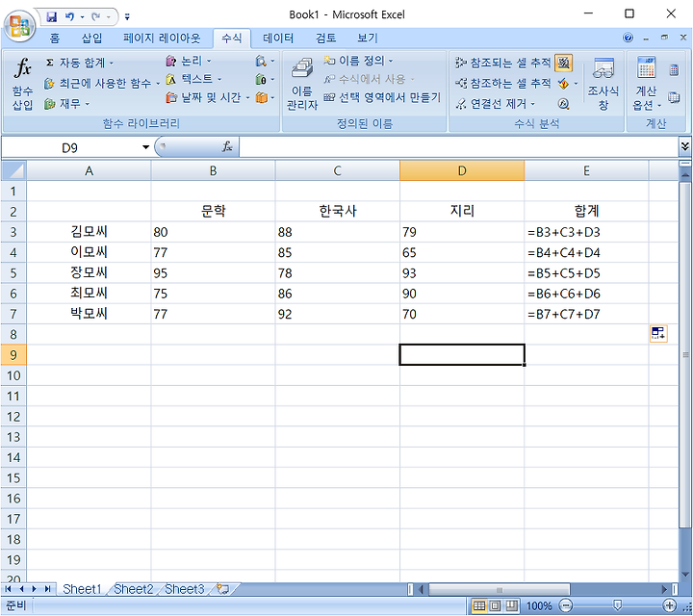Expand the 연결선 제거 dropdown arrow
The height and width of the screenshot is (616, 693).
point(533,104)
